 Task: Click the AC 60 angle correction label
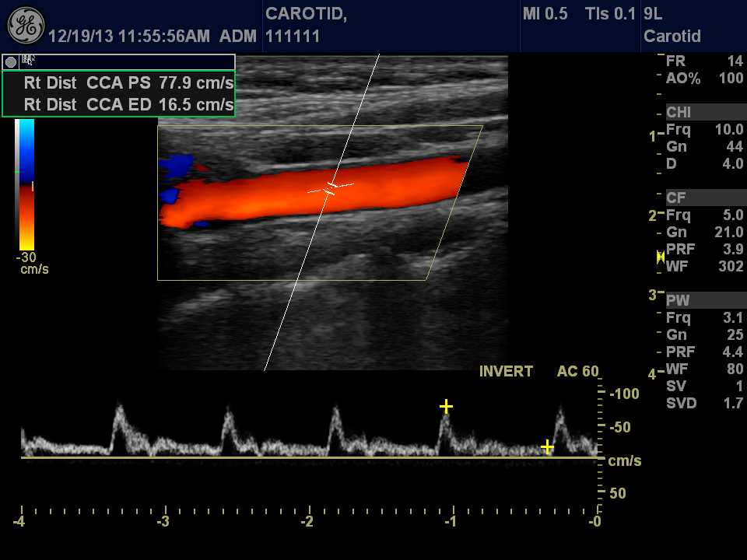[x=577, y=371]
